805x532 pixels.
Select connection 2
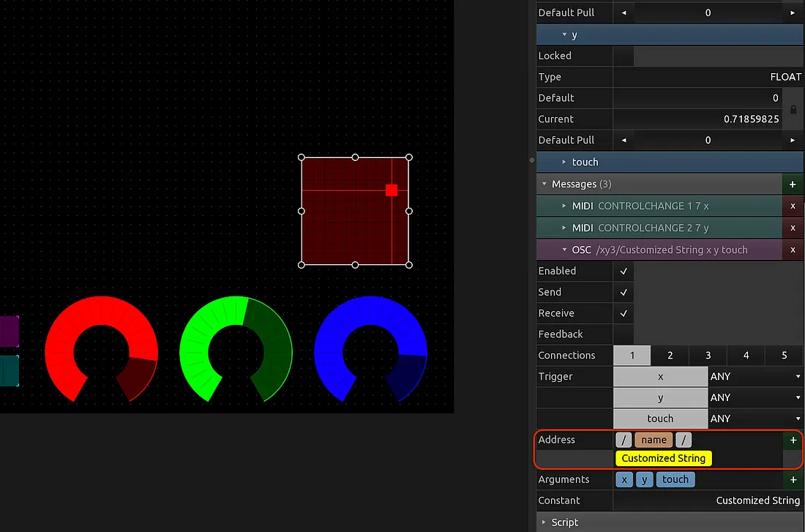coord(670,356)
